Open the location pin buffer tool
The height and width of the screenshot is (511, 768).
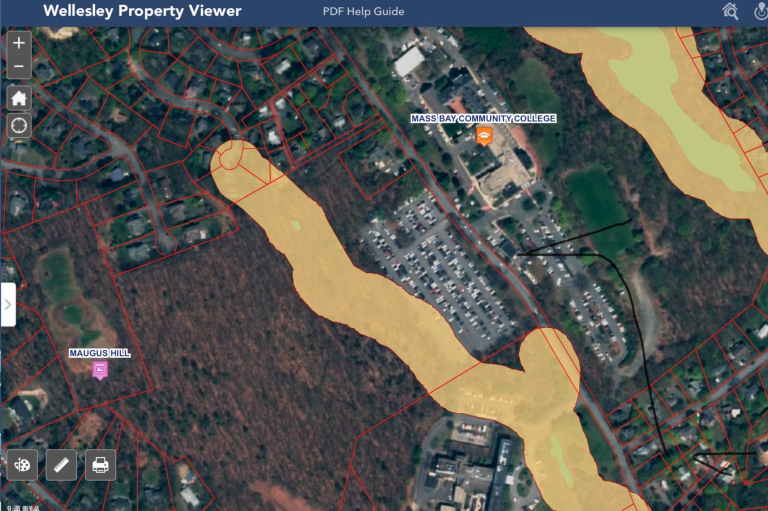tap(761, 11)
